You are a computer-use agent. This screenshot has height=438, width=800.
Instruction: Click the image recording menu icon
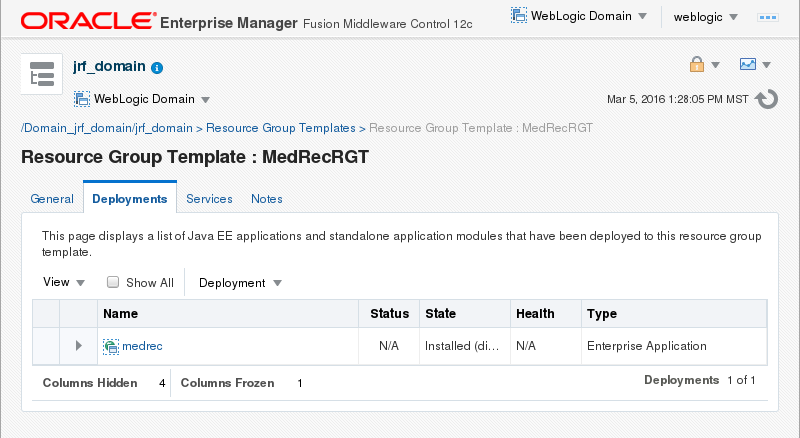tap(747, 65)
